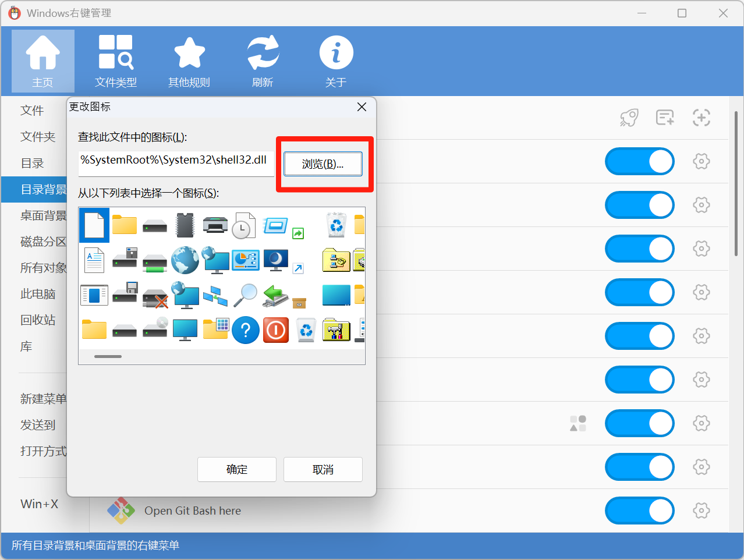Image resolution: width=744 pixels, height=560 pixels.
Task: Pick the blue shortcut arrow icon
Action: coord(298,268)
